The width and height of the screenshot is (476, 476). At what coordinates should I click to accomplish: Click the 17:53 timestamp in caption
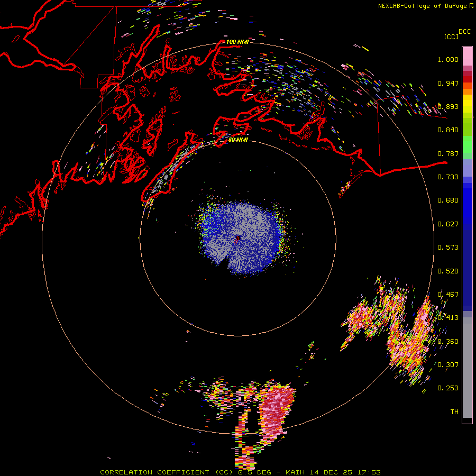click(369, 472)
